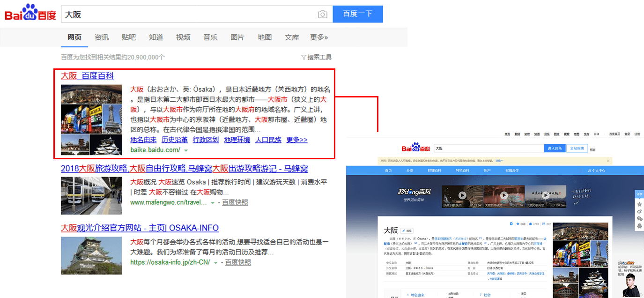Viewport: 644px width, 298px height.
Task: Open the 地图 tab
Action: (x=265, y=37)
